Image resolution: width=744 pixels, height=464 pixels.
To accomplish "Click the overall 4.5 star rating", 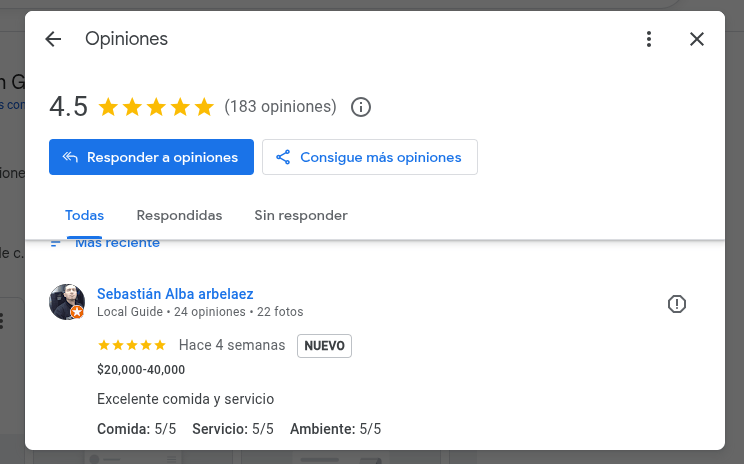I will (156, 106).
